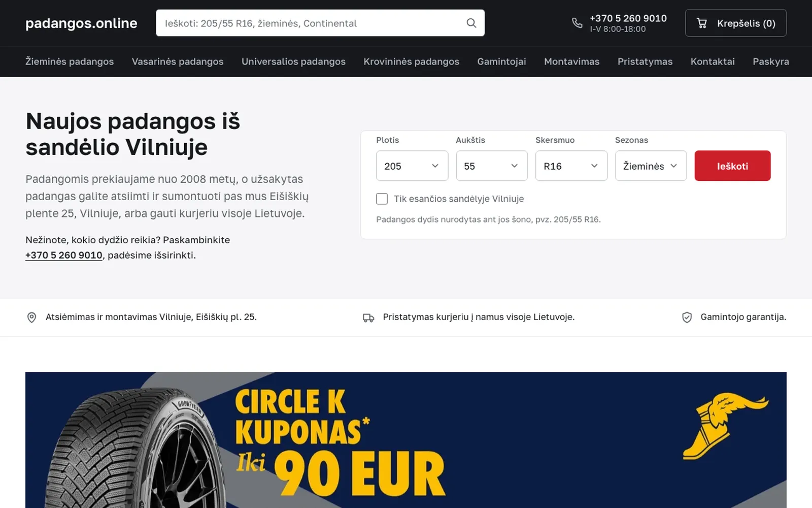Click the header phone number +370 5 260 9010

(628, 18)
